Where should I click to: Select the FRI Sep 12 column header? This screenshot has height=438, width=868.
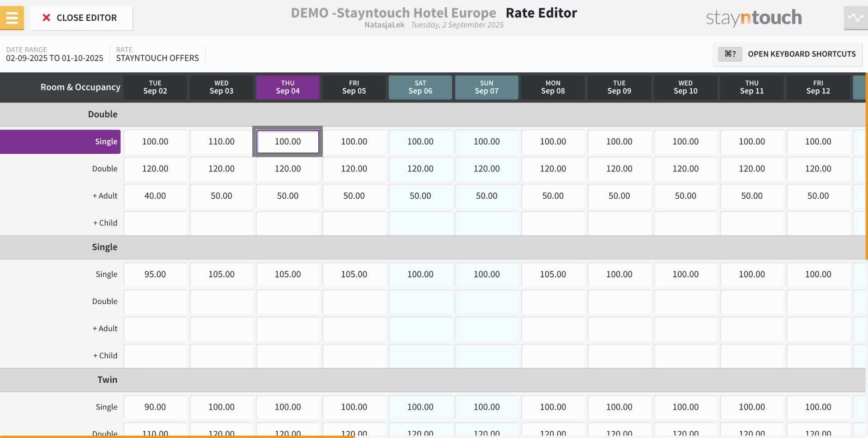pos(818,87)
